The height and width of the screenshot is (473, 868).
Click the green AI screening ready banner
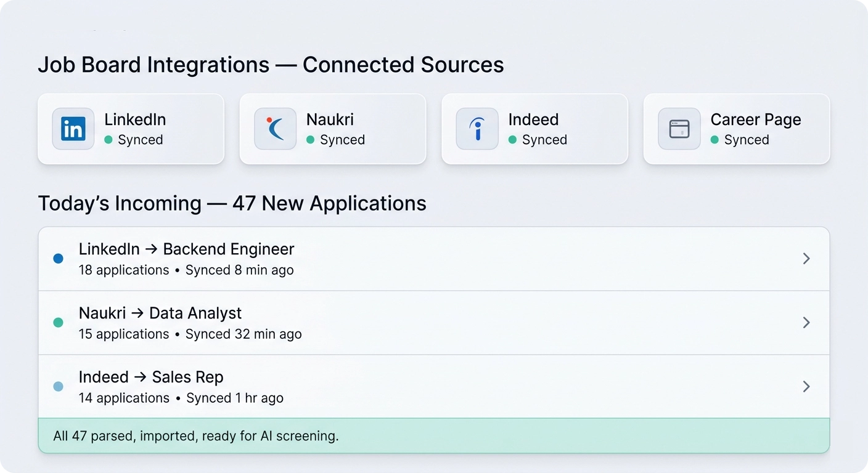(433, 436)
